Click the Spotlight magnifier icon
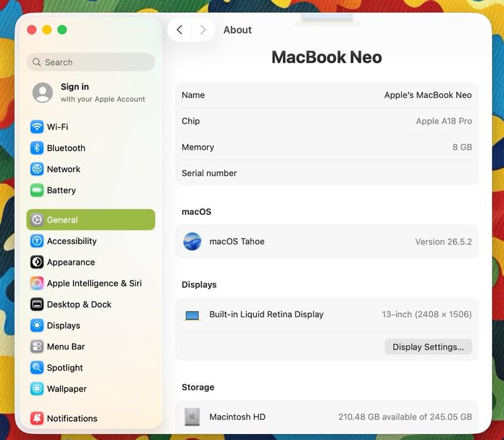Viewport: 504px width, 440px height. [x=37, y=367]
